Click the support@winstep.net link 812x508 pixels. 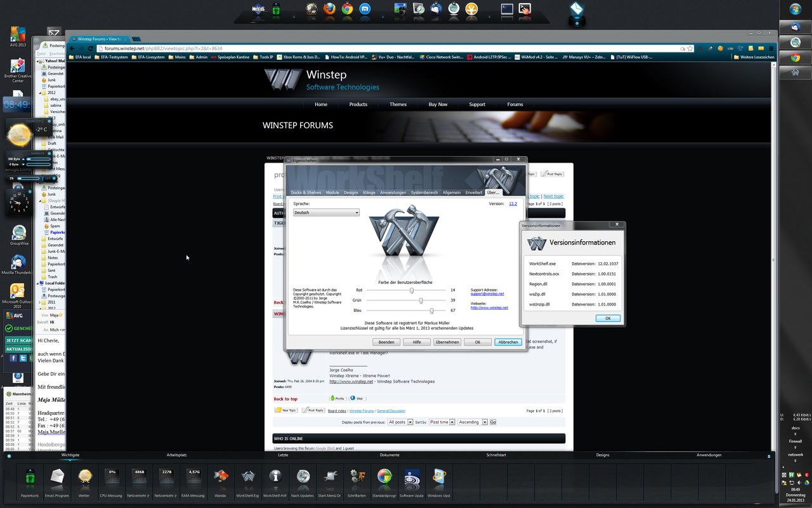pyautogui.click(x=487, y=294)
